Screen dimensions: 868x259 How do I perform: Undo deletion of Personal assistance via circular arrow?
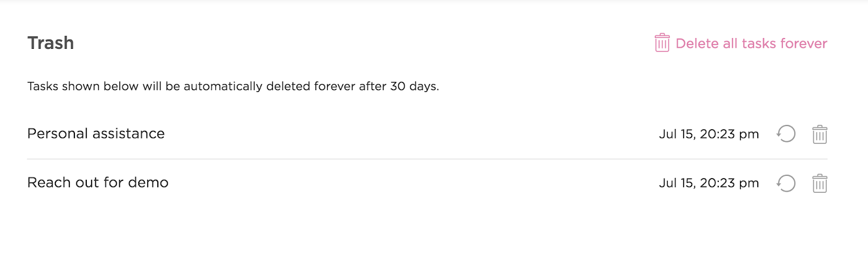(786, 134)
